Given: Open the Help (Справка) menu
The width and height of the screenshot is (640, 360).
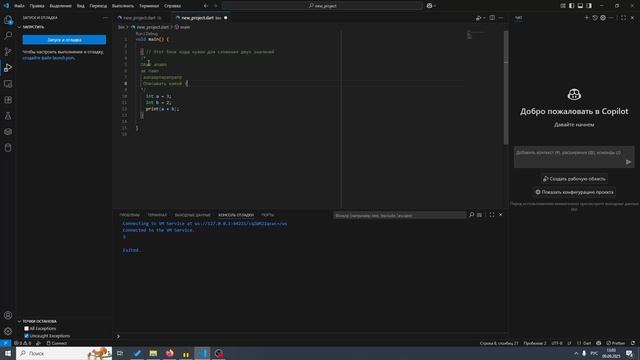Looking at the screenshot, I should [x=172, y=6].
